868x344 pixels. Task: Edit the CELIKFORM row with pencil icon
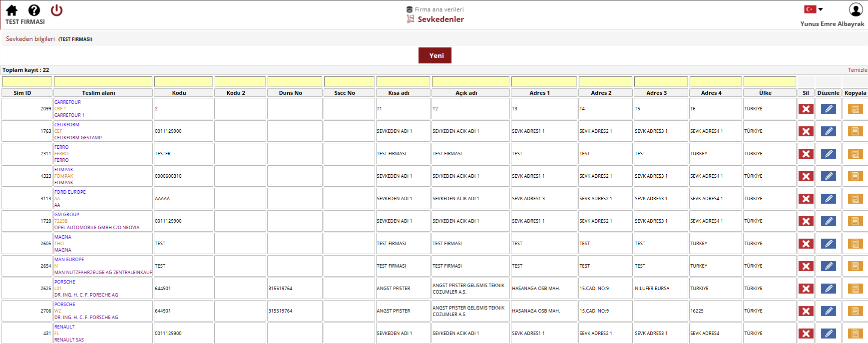click(829, 131)
